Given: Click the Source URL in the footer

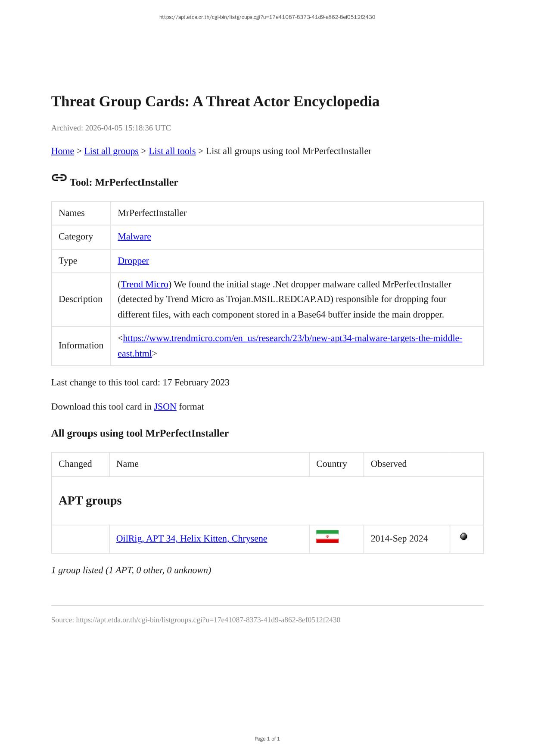Looking at the screenshot, I should (x=208, y=620).
